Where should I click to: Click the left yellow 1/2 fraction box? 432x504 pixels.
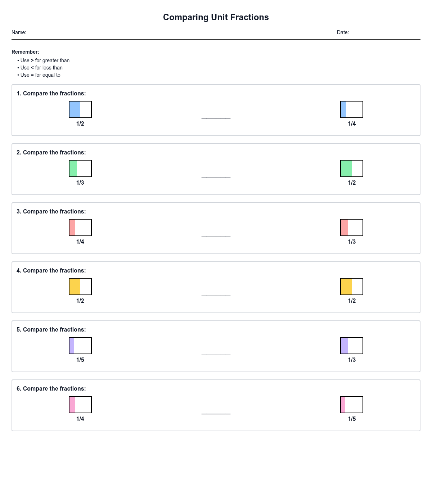click(x=80, y=287)
